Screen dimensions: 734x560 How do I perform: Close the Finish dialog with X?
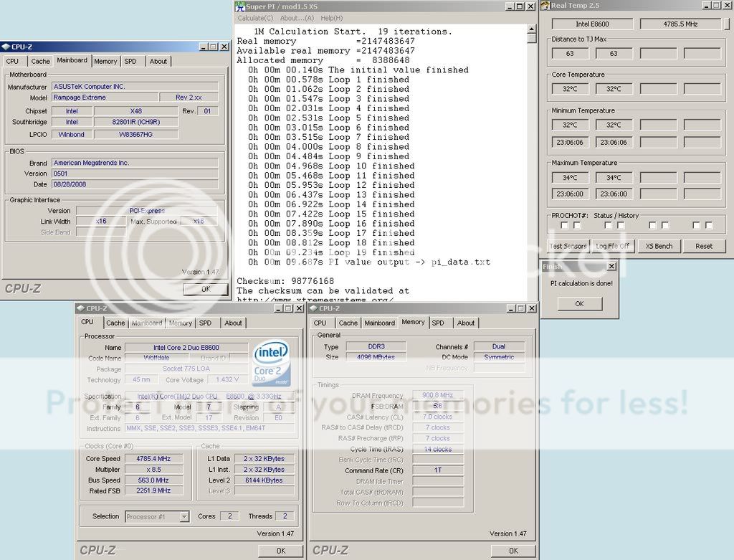click(x=611, y=267)
